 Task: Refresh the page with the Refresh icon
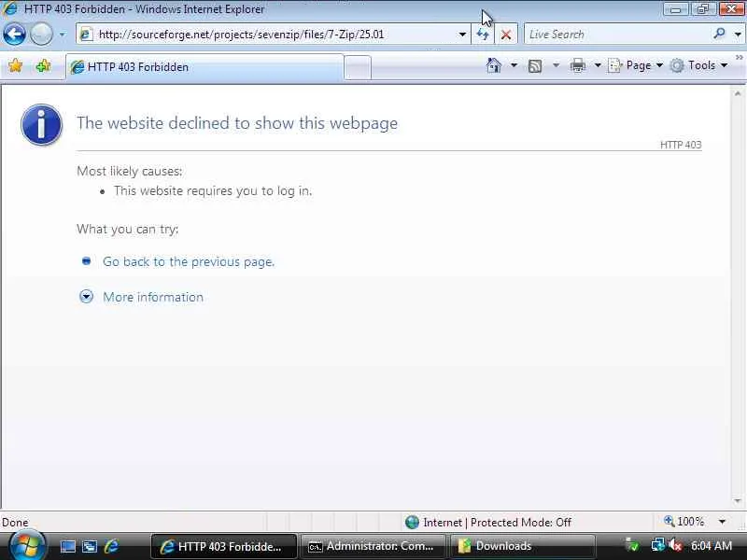coord(483,35)
